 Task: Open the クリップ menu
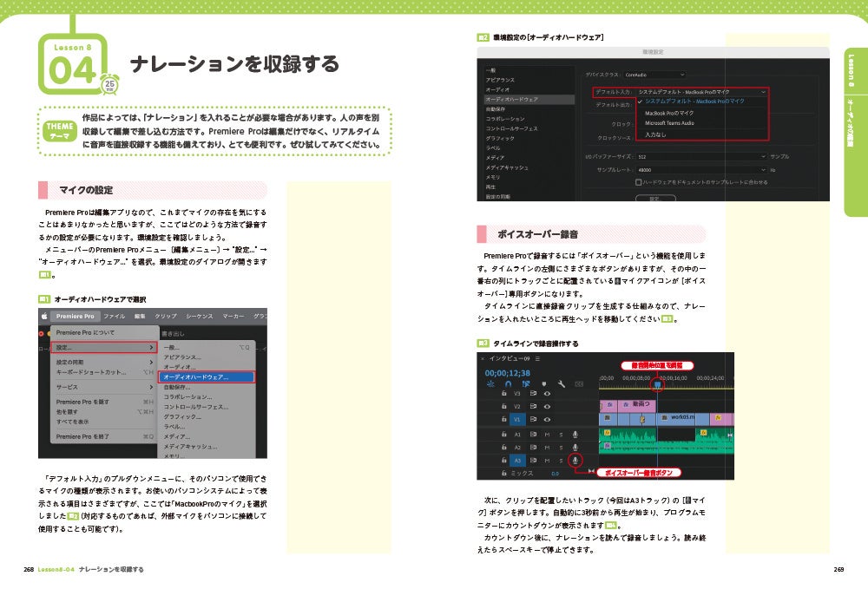(x=166, y=317)
